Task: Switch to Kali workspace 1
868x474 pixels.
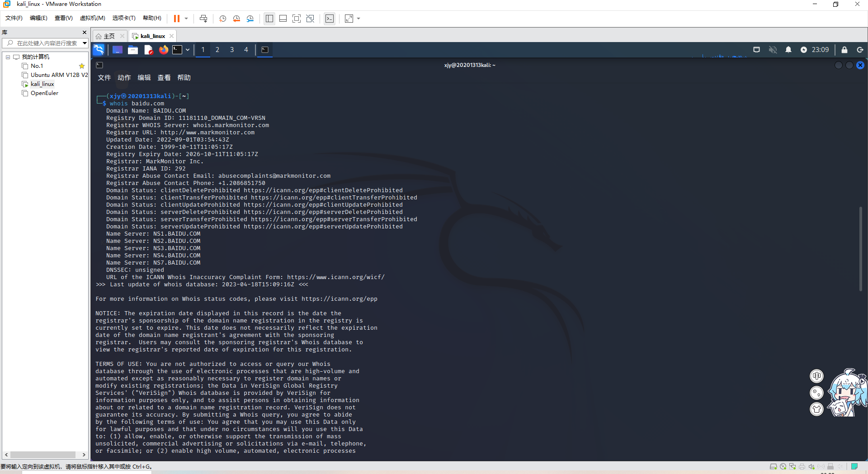Action: pos(203,50)
